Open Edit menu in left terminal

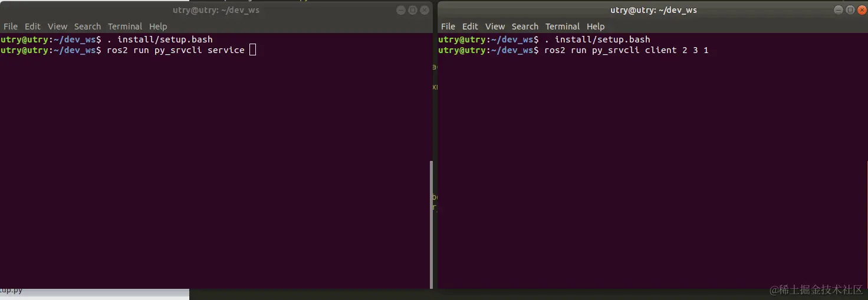[x=32, y=27]
